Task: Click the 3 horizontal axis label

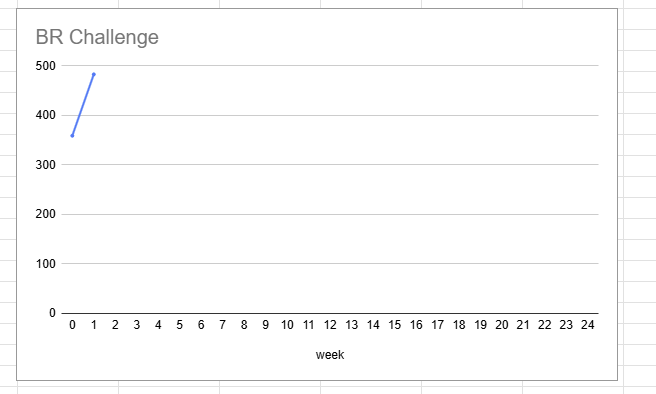Action: [136, 325]
